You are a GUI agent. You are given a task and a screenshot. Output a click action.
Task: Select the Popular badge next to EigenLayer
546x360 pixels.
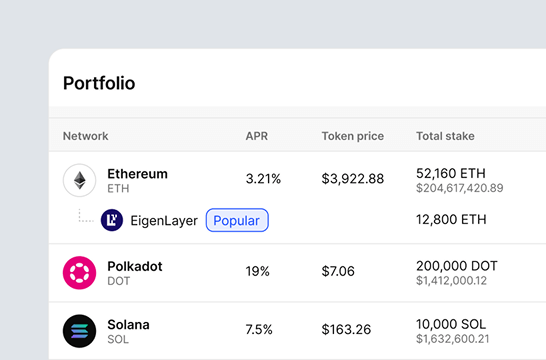pos(237,220)
